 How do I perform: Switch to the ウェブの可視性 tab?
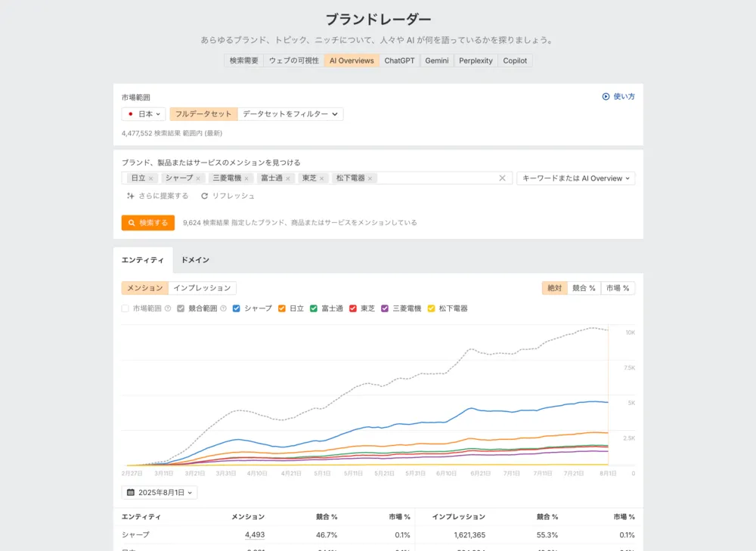[x=293, y=60]
